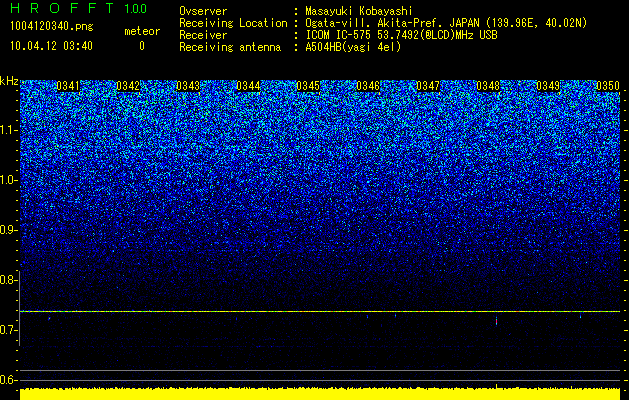Click the HROFFT 1.0.0 title text
The height and width of the screenshot is (400, 629).
(78, 8)
